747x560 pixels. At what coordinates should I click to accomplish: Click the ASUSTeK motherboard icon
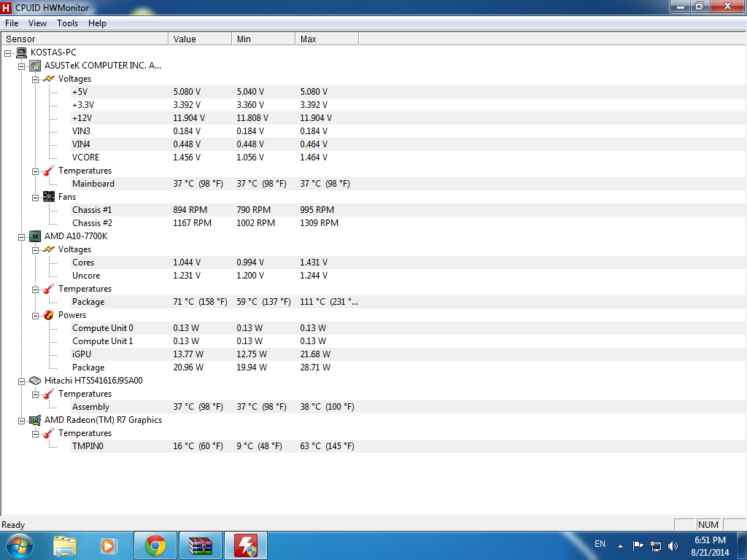(x=35, y=66)
